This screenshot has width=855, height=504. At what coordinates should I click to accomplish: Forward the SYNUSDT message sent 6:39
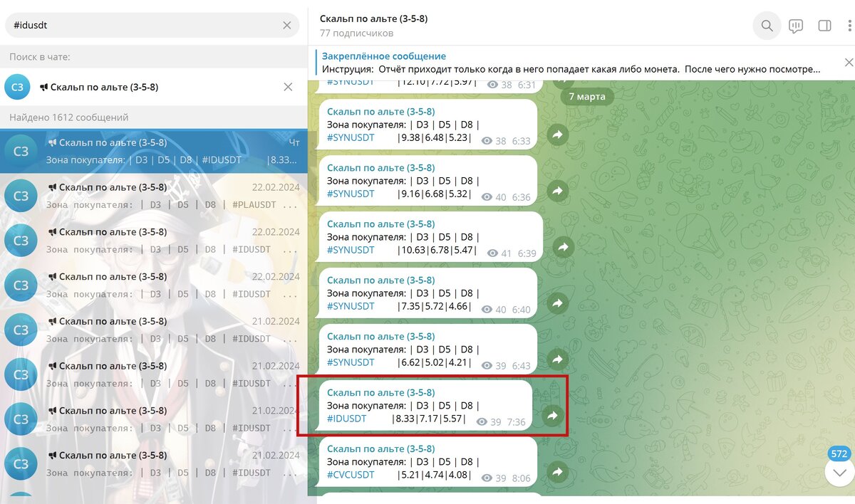point(563,247)
